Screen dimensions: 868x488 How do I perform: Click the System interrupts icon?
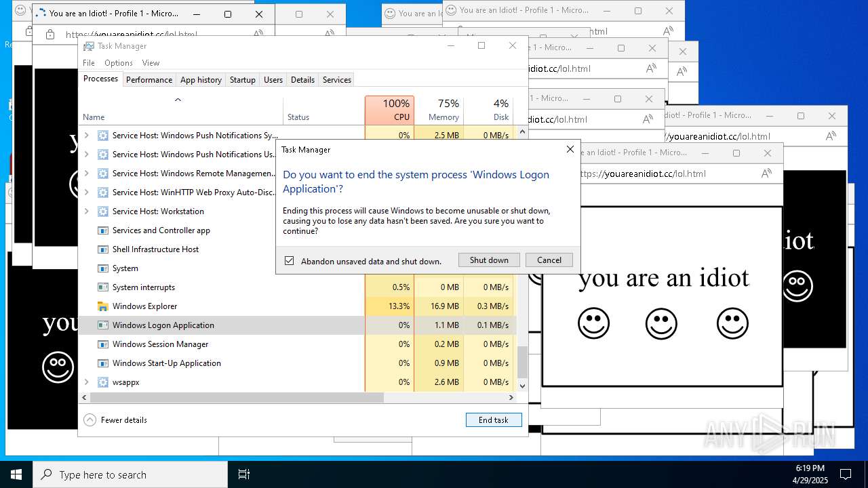pyautogui.click(x=103, y=287)
